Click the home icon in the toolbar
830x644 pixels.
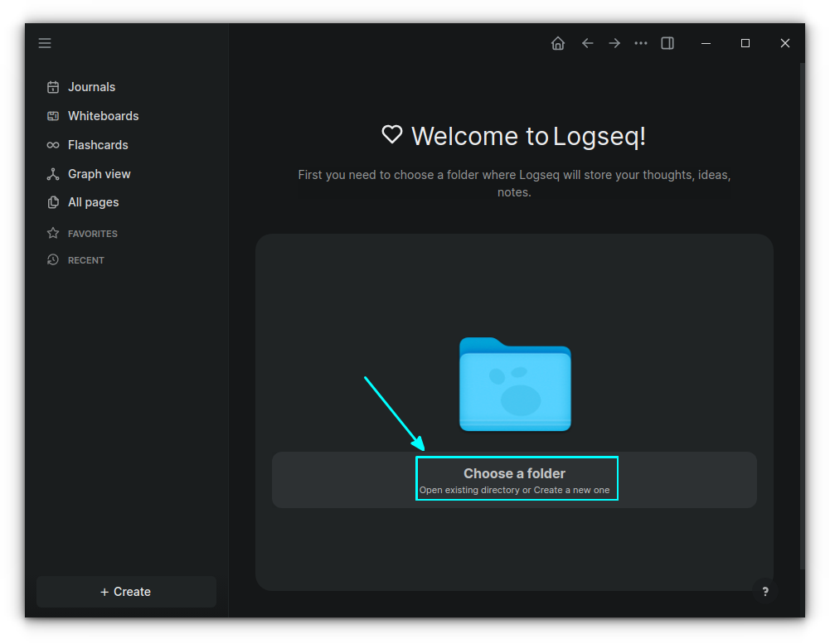[x=557, y=43]
